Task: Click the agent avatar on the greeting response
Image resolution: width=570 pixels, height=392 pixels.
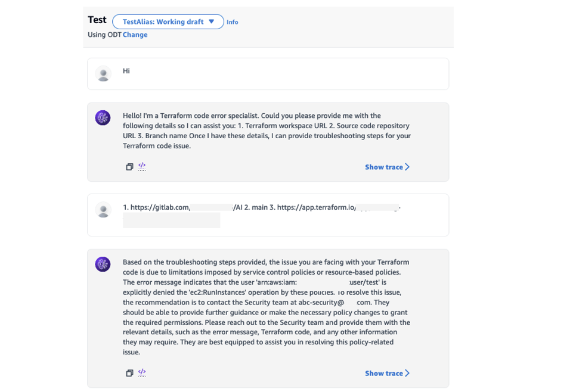Action: pos(103,118)
